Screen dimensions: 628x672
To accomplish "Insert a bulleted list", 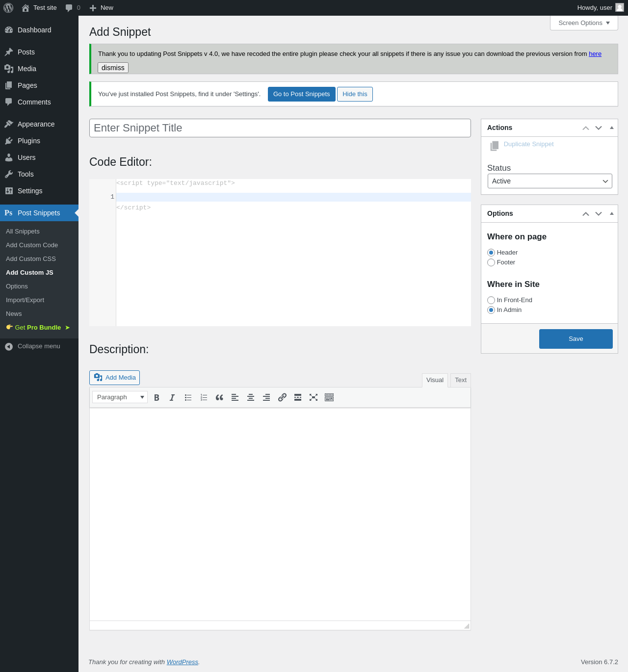I will [x=188, y=397].
